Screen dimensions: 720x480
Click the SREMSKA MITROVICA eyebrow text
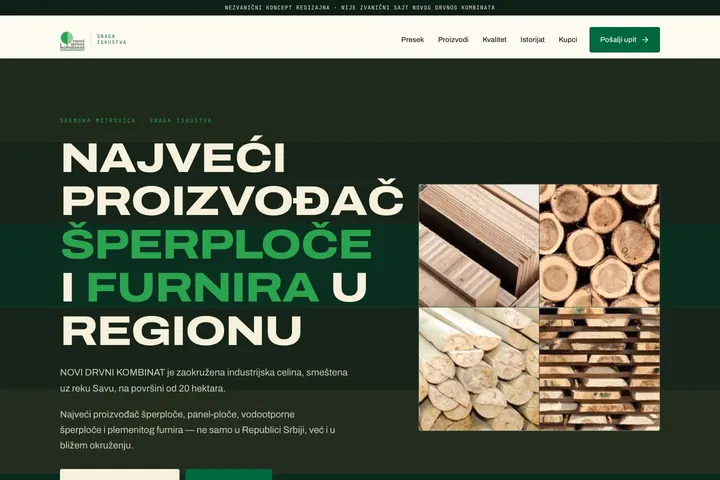pos(136,120)
